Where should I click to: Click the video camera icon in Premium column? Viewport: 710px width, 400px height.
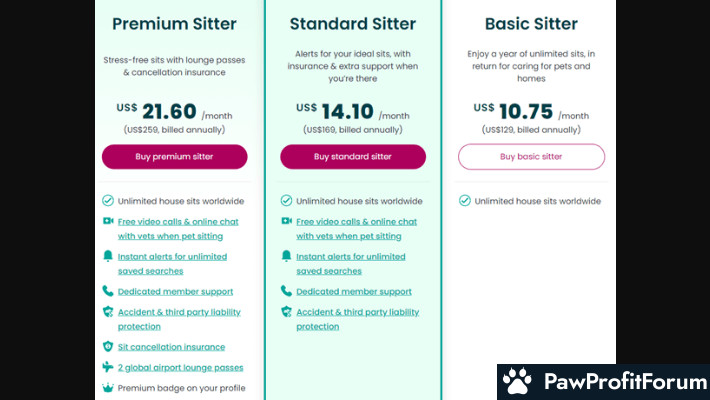coord(108,221)
